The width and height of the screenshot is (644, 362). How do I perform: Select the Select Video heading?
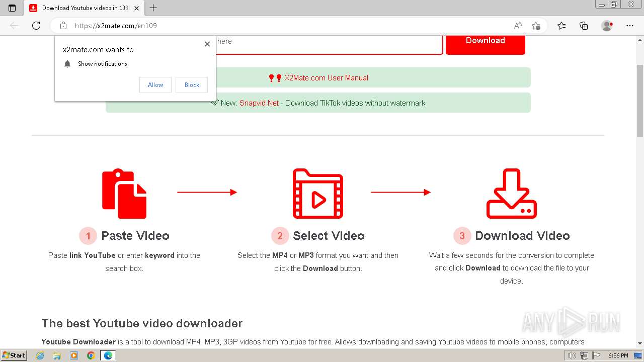329,236
